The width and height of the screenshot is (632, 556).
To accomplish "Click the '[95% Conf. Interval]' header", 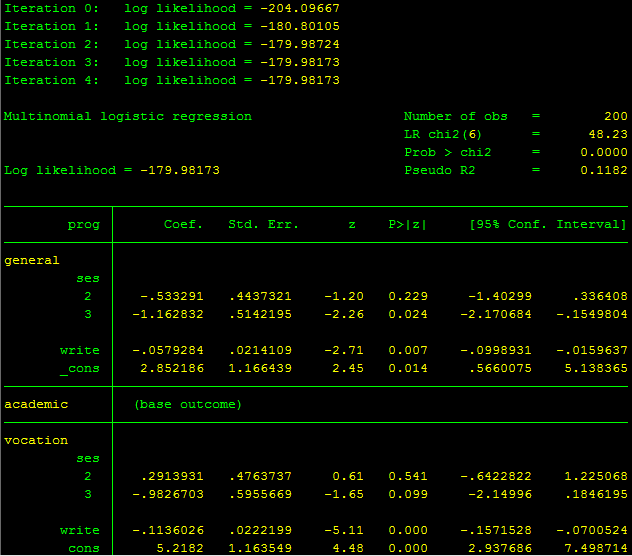I will coord(548,224).
